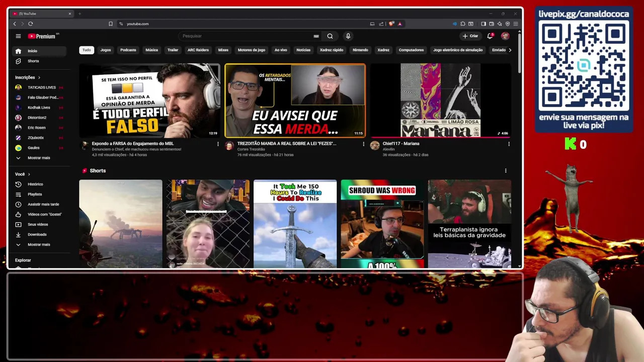Click the bookmark icon beside address bar
Image resolution: width=644 pixels, height=362 pixels.
pyautogui.click(x=111, y=24)
